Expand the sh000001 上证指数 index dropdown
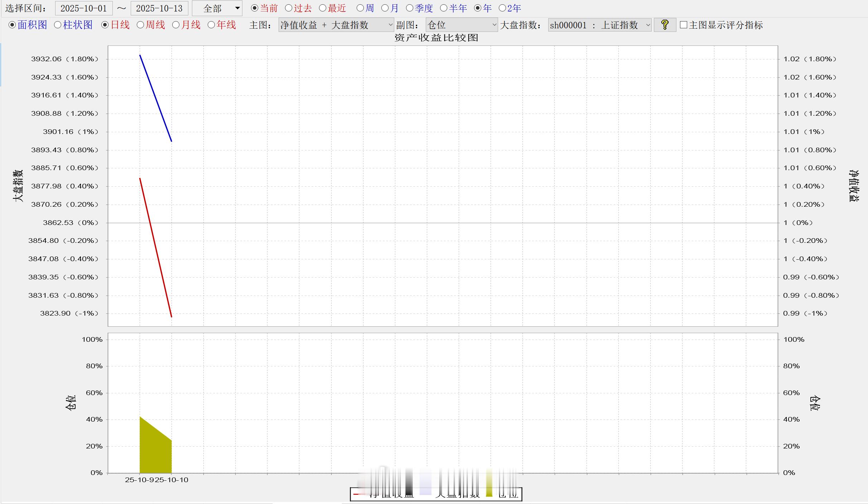The width and height of the screenshot is (868, 504). pyautogui.click(x=599, y=25)
